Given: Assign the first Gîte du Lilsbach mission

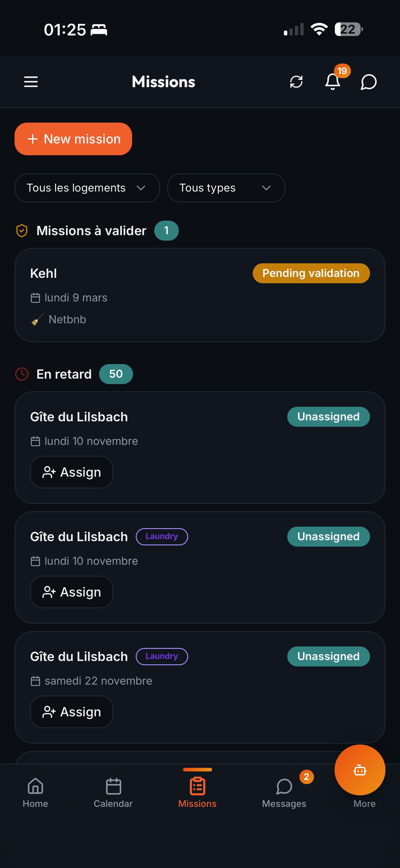Looking at the screenshot, I should tap(72, 472).
